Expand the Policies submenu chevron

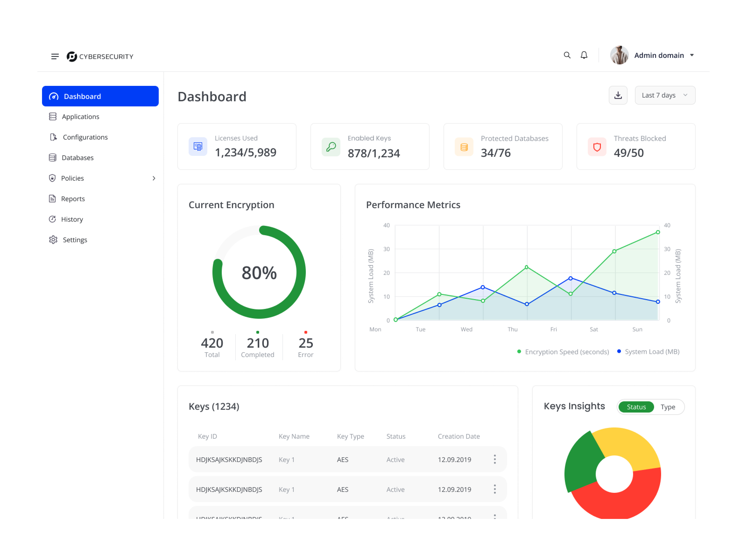[x=154, y=178]
